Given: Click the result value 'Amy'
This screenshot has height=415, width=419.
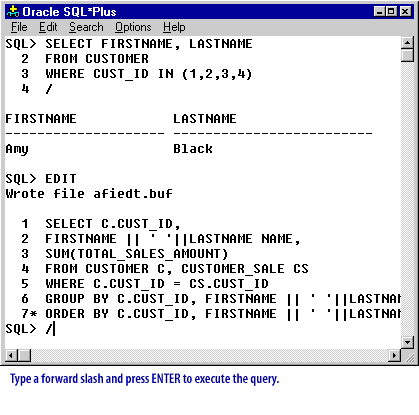Looking at the screenshot, I should [x=17, y=149].
